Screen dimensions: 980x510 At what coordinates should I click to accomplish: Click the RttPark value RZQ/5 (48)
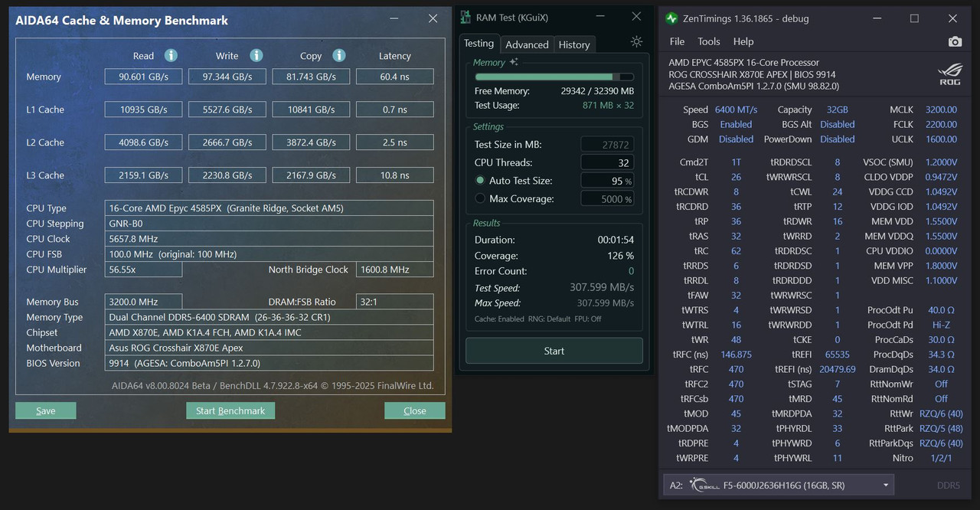coord(941,428)
